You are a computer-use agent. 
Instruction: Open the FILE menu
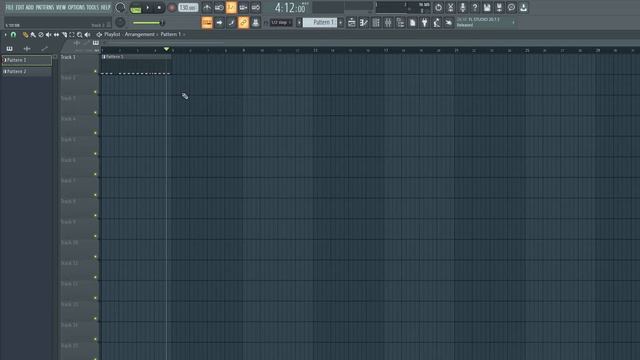click(x=10, y=7)
